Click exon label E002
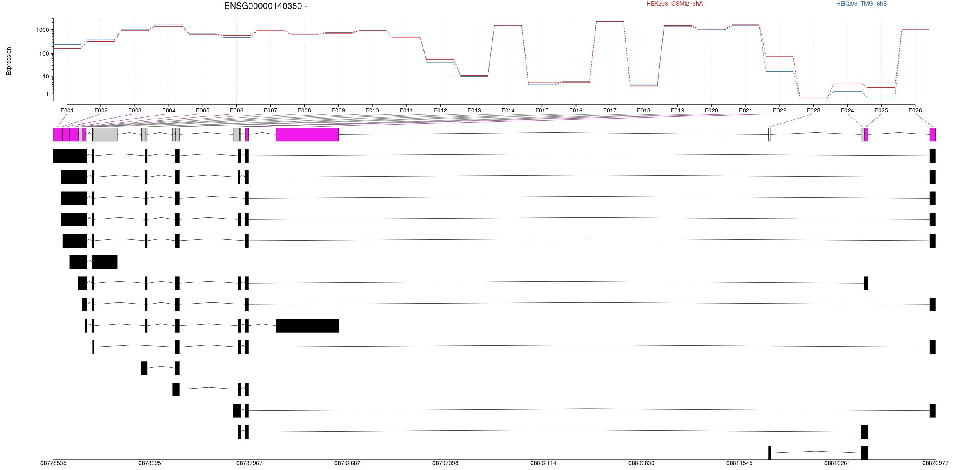Screen dimensions: 980x470 [101, 110]
